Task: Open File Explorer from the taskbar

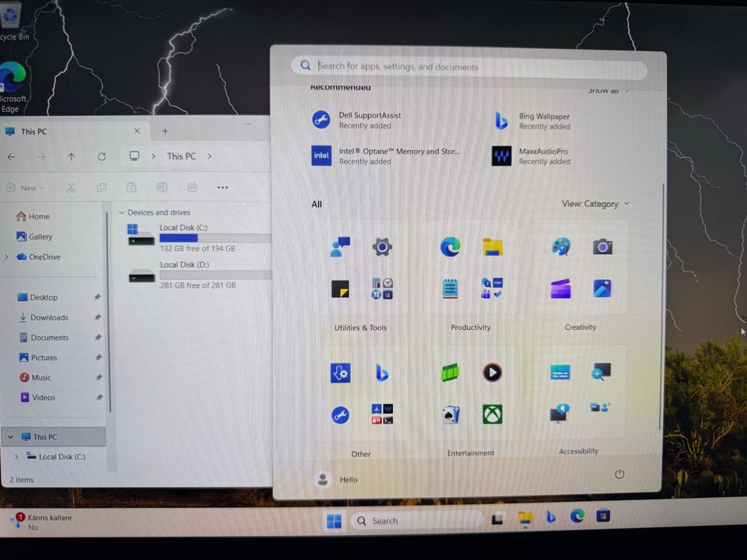Action: pos(525,518)
